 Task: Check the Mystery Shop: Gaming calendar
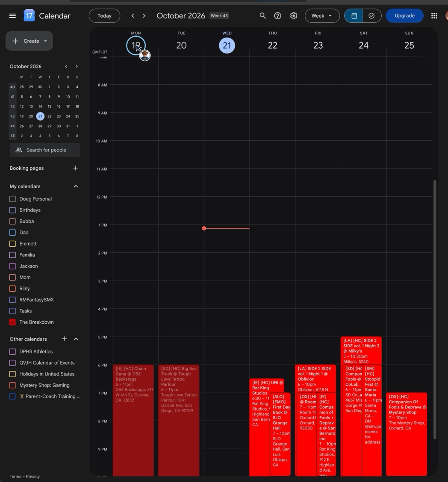coord(12,385)
